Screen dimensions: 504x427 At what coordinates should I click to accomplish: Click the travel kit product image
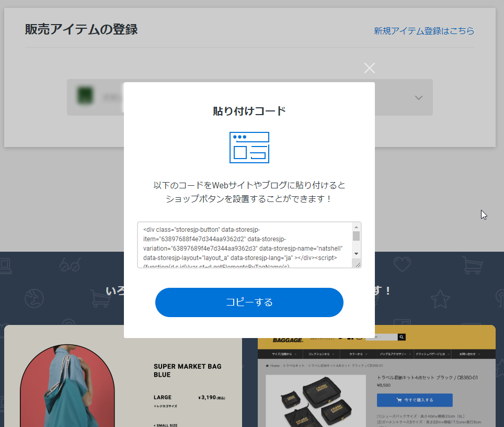click(x=316, y=400)
